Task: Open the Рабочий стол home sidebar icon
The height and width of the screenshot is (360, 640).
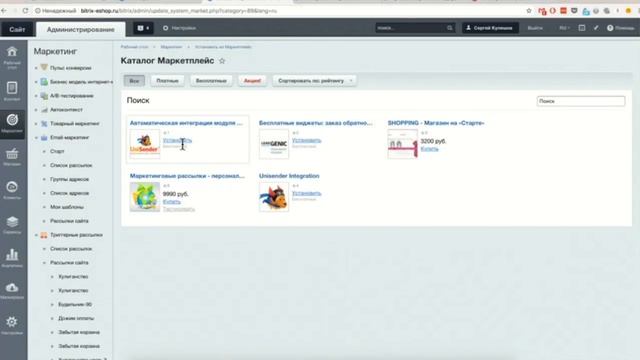Action: pyautogui.click(x=12, y=52)
